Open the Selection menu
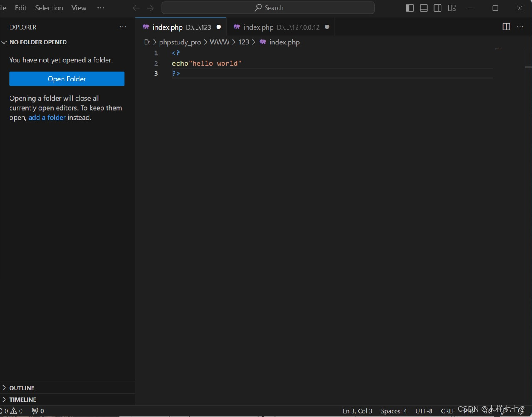The width and height of the screenshot is (532, 417). (x=49, y=8)
